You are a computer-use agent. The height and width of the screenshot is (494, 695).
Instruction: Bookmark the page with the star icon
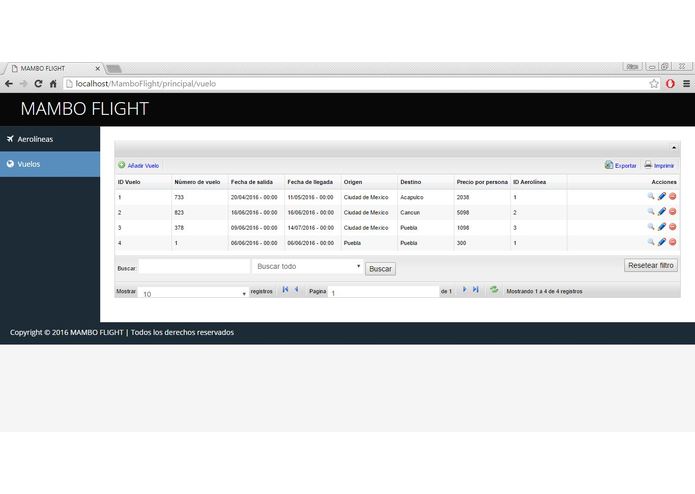pyautogui.click(x=654, y=84)
